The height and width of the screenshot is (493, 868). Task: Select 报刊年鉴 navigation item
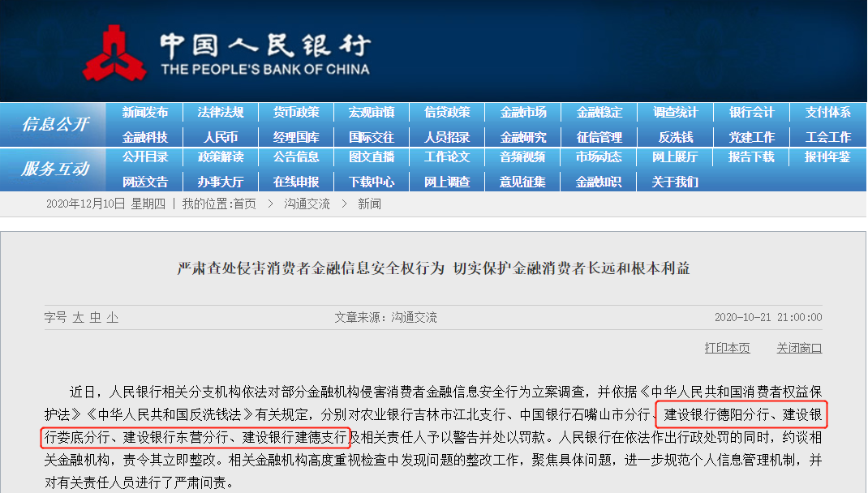pos(827,157)
